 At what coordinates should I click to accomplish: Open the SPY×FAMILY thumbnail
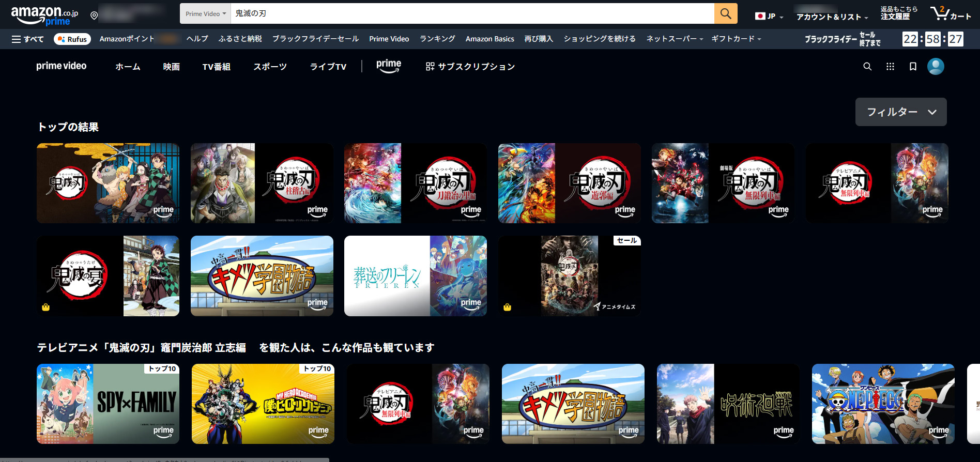108,404
